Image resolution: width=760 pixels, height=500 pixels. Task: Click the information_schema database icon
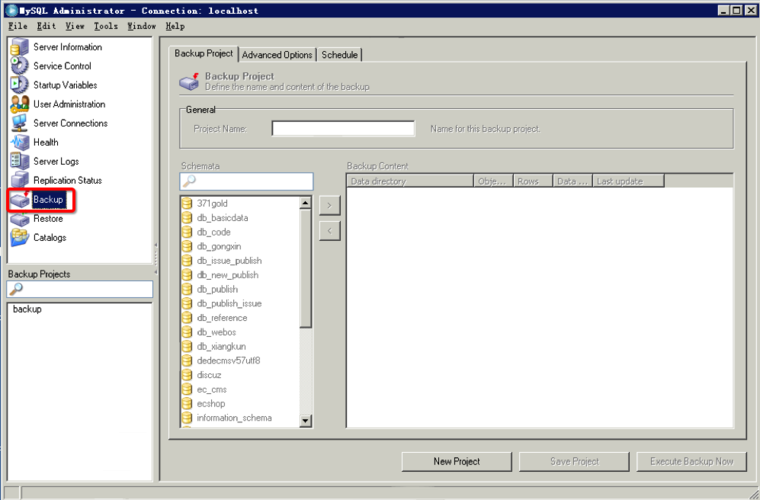187,418
